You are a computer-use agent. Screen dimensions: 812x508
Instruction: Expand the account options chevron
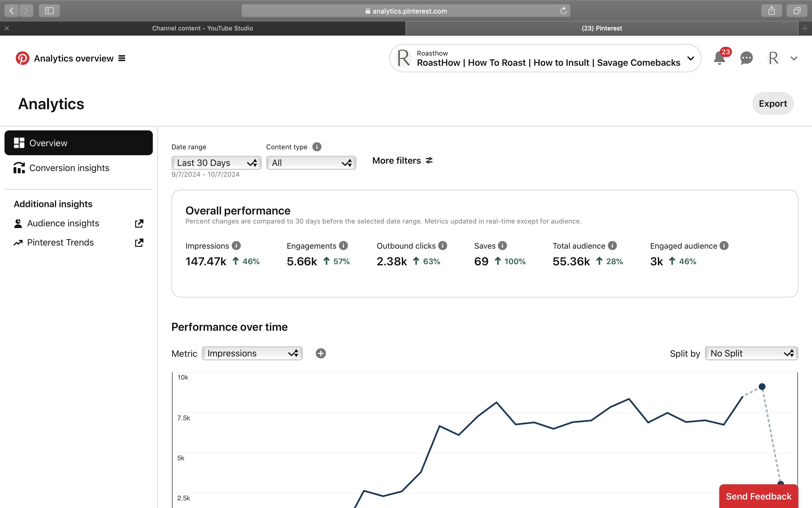[x=794, y=58]
